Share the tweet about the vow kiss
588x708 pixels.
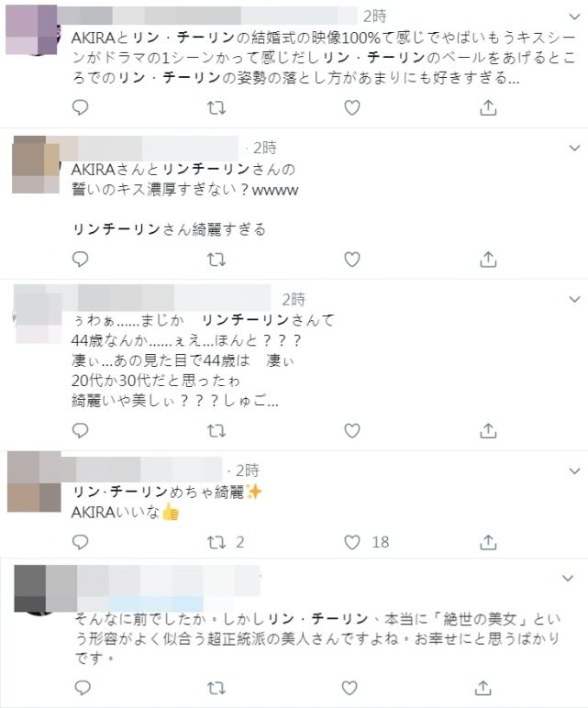(488, 260)
